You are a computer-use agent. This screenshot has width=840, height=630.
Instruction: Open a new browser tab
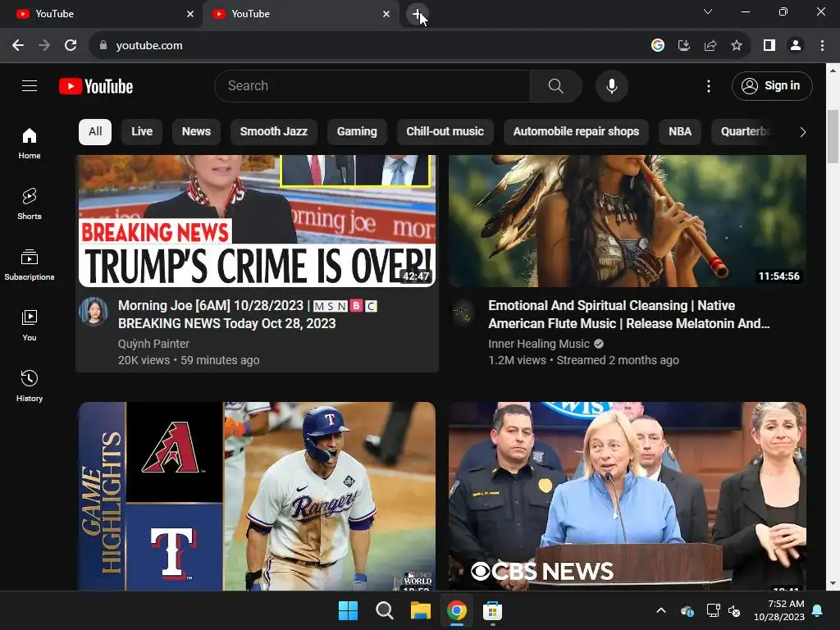pyautogui.click(x=418, y=14)
